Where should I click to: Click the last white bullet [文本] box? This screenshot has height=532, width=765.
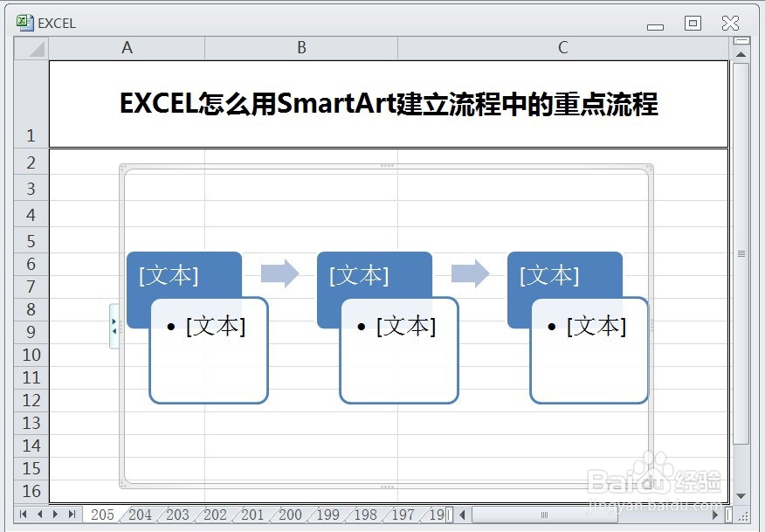pyautogui.click(x=589, y=350)
